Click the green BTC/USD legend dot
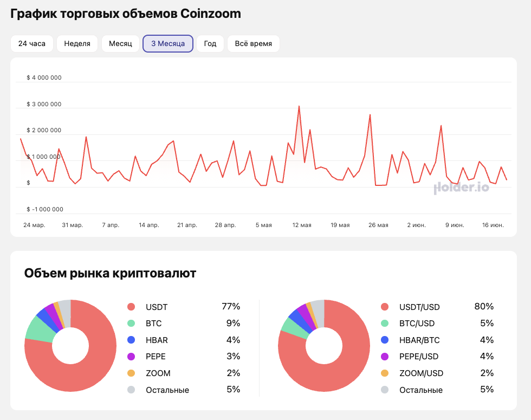Screen dimensions: 531x420 (385, 324)
